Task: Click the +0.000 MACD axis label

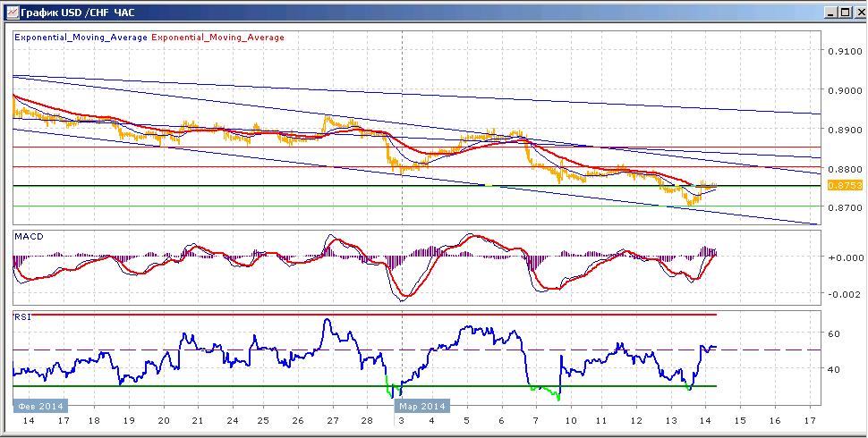Action: pyautogui.click(x=845, y=257)
